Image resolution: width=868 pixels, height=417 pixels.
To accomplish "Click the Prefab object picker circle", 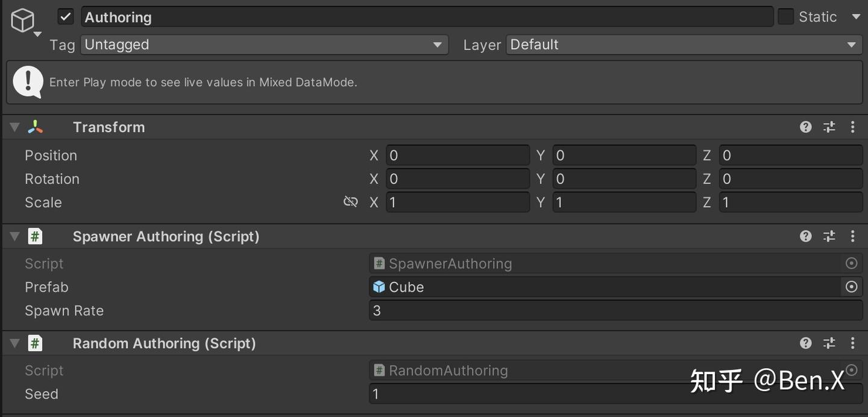I will pyautogui.click(x=851, y=287).
